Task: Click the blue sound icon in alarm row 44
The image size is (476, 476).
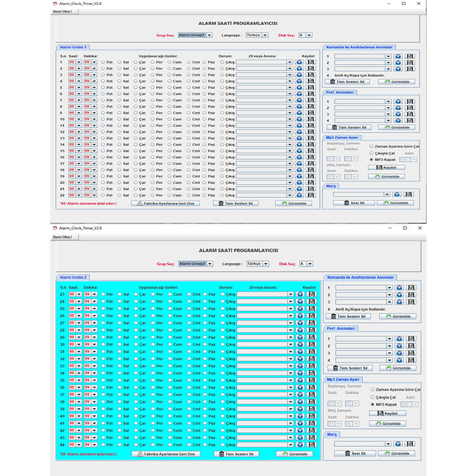Action: tap(300, 444)
